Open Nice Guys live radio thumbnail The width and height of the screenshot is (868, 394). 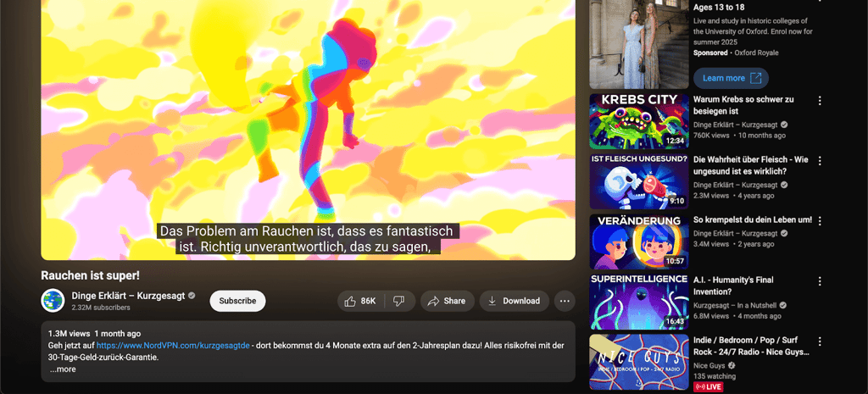point(639,362)
